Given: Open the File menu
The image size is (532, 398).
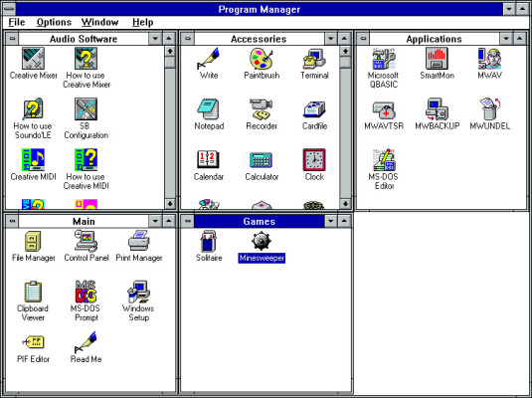Looking at the screenshot, I should (16, 22).
